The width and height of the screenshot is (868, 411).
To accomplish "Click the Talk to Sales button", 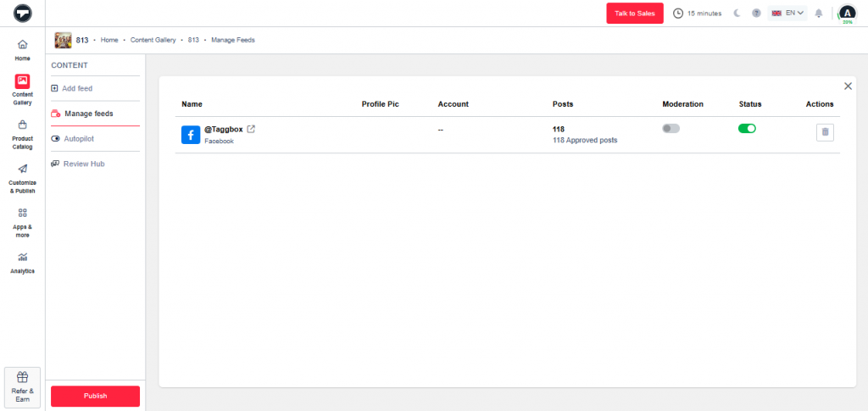I will click(635, 14).
